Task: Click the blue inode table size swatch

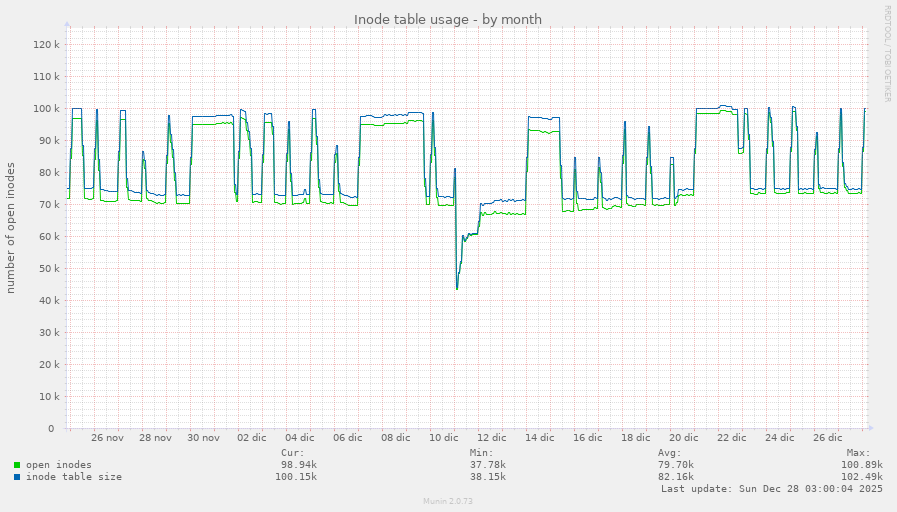Action: tap(17, 477)
